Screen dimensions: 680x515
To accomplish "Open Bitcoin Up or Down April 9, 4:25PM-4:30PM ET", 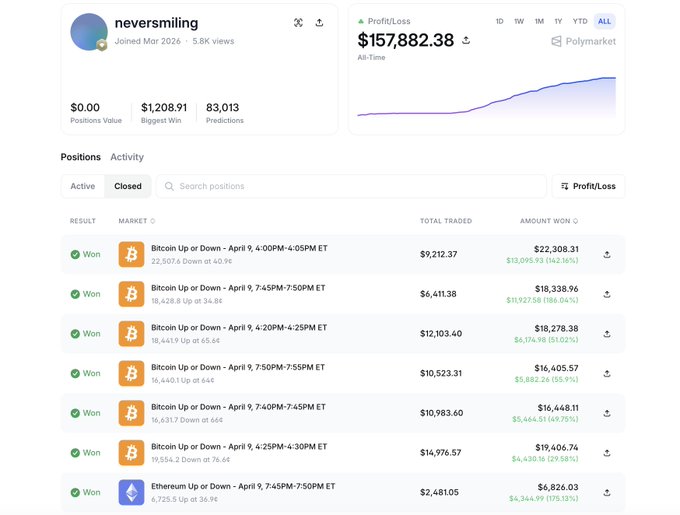I will click(x=239, y=447).
